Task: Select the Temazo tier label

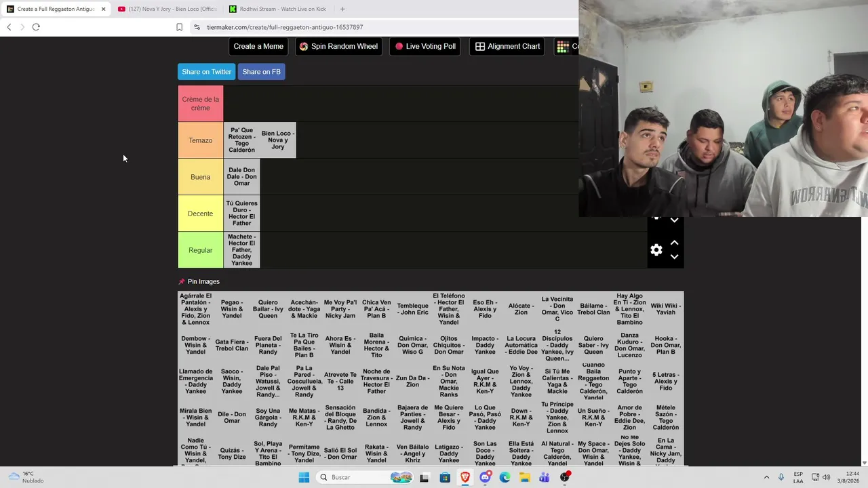Action: [200, 140]
